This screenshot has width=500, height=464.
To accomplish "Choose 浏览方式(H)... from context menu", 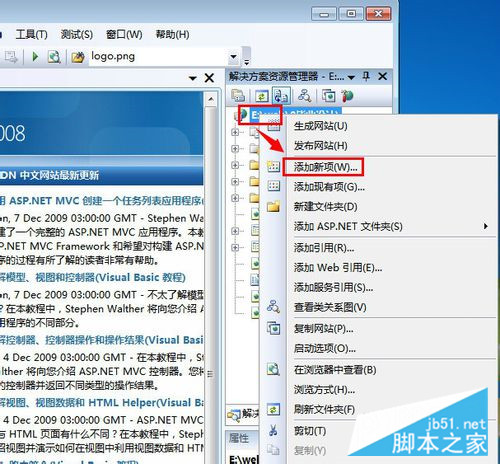I will (x=392, y=390).
